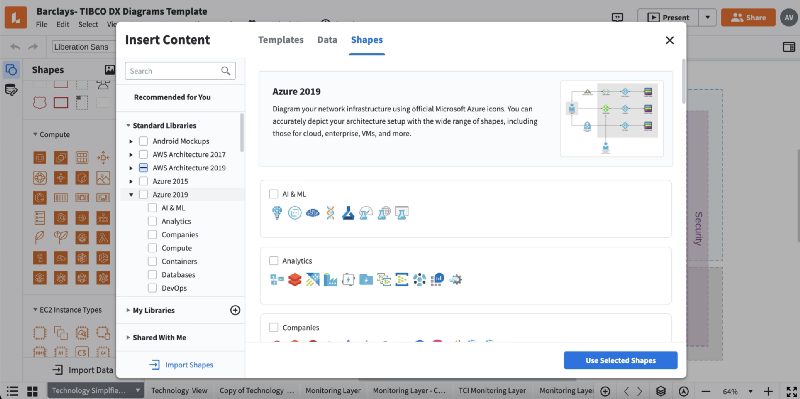Click the image icon beside Shapes heading
The image size is (800, 399).
point(110,70)
